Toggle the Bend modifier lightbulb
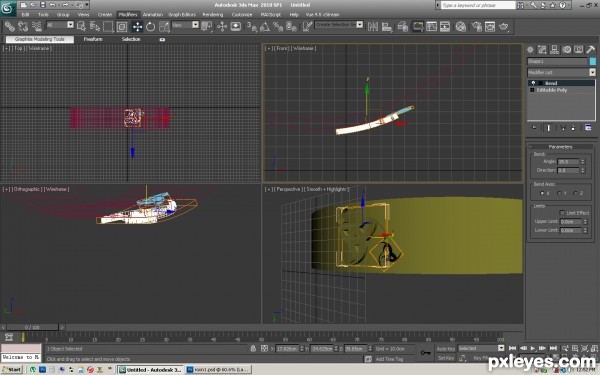Image resolution: width=600 pixels, height=375 pixels. pos(533,83)
